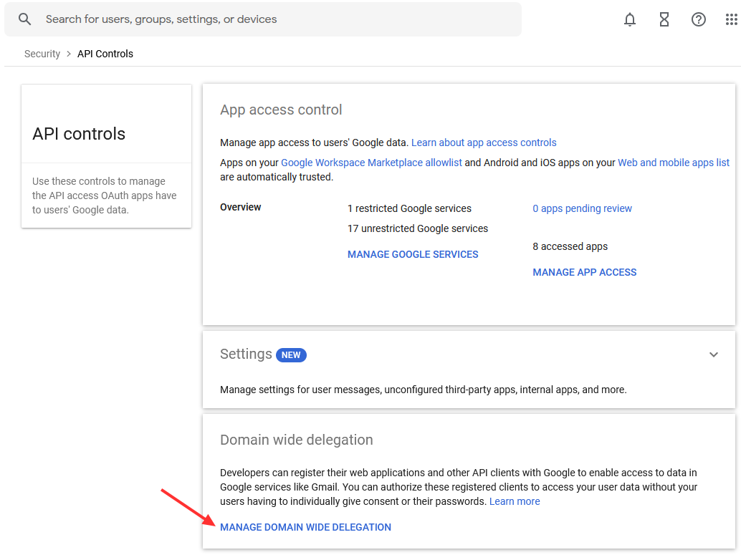Open the help question mark icon
The width and height of the screenshot is (741, 560).
[699, 20]
